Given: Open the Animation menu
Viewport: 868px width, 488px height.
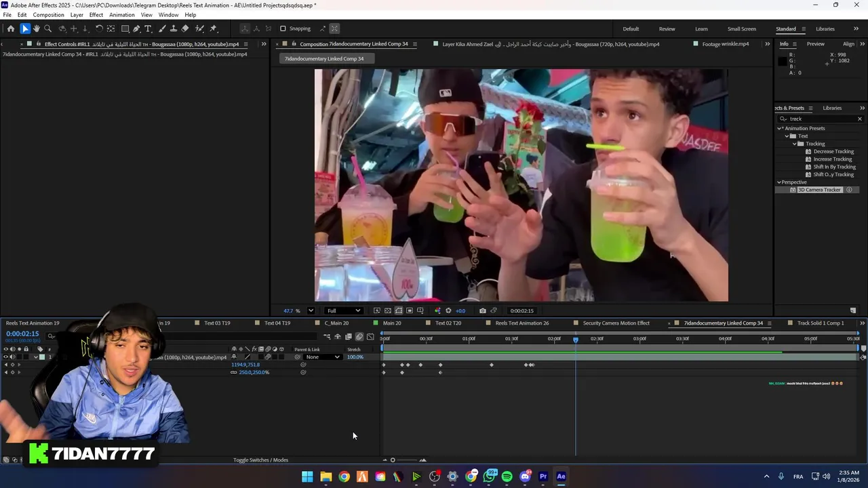Looking at the screenshot, I should click(x=122, y=15).
